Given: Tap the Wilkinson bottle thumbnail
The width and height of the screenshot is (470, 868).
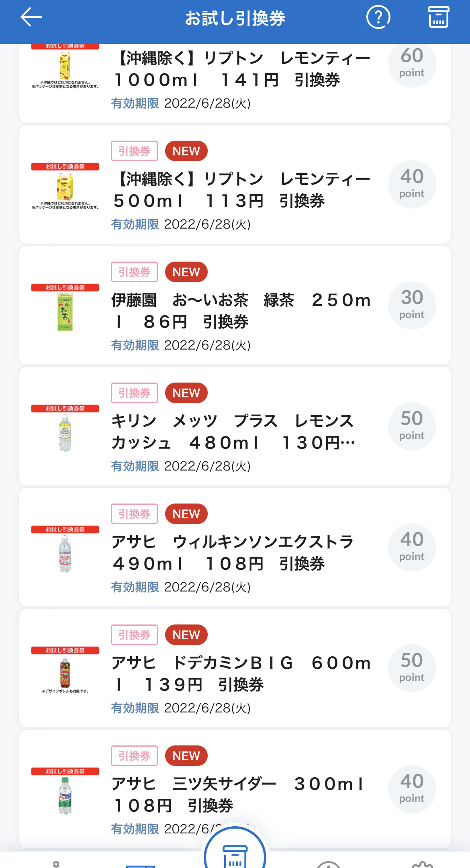Looking at the screenshot, I should 65,555.
